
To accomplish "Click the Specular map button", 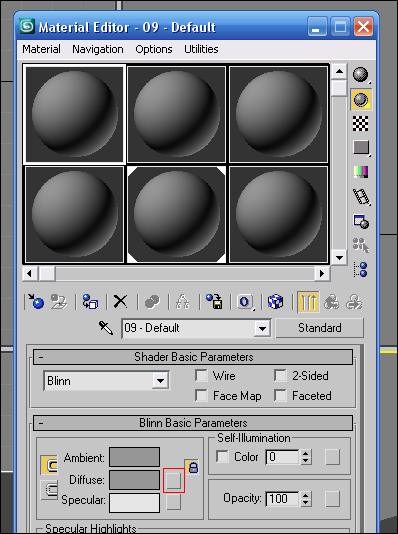I will 173,502.
